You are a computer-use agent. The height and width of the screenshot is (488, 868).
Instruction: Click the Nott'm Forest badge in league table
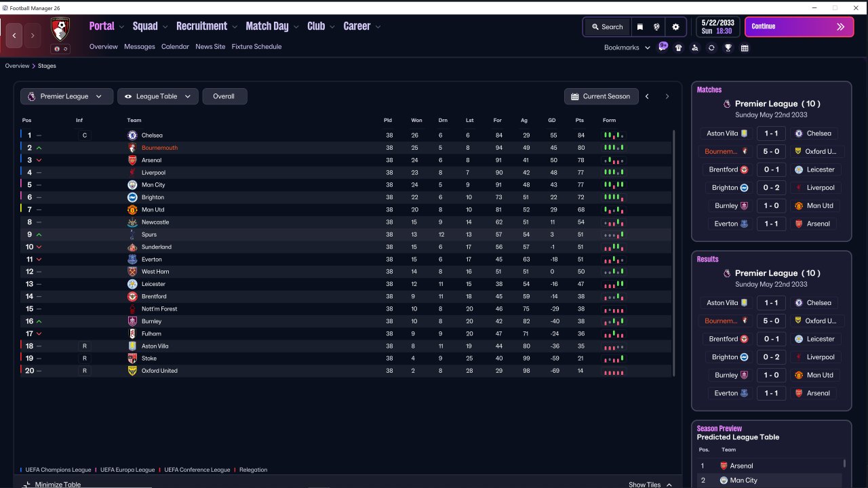point(132,309)
